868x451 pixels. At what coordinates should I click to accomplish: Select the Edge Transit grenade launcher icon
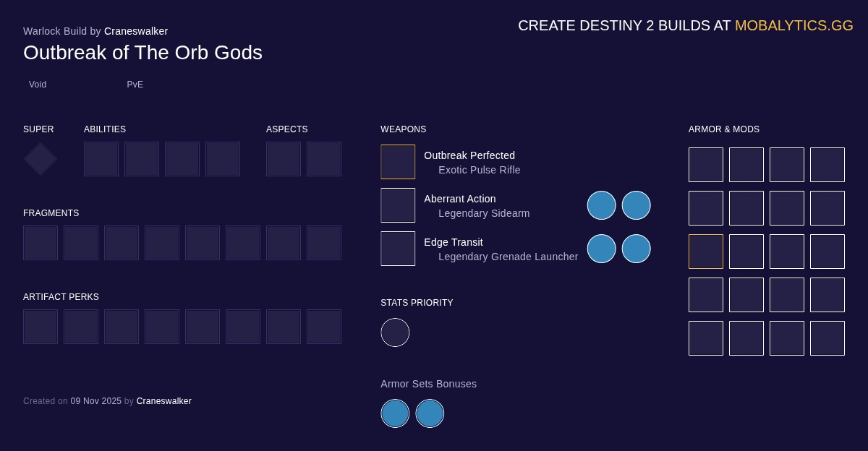tap(398, 248)
